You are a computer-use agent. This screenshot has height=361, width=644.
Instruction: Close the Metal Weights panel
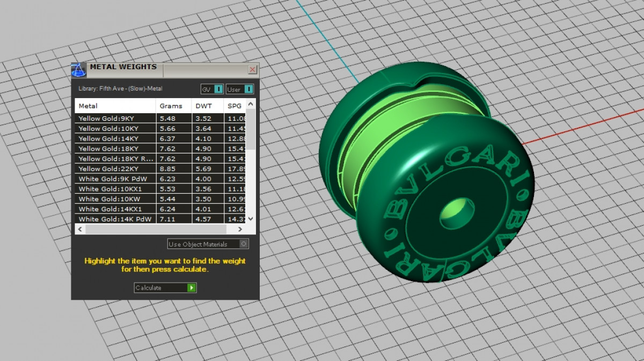pyautogui.click(x=252, y=70)
